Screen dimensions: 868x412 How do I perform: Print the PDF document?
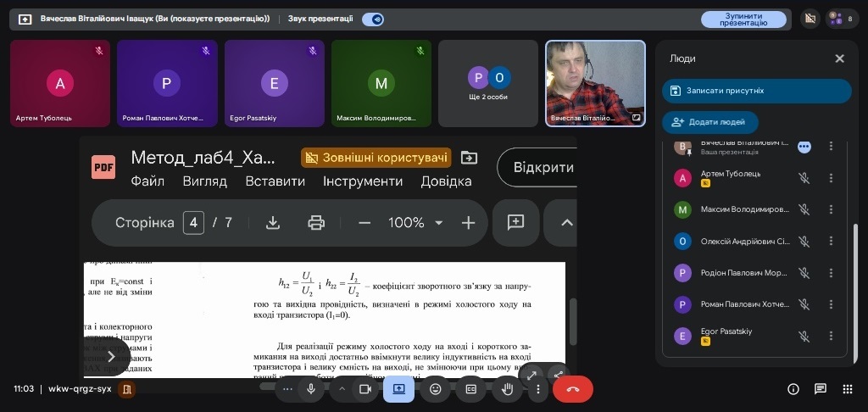[316, 223]
